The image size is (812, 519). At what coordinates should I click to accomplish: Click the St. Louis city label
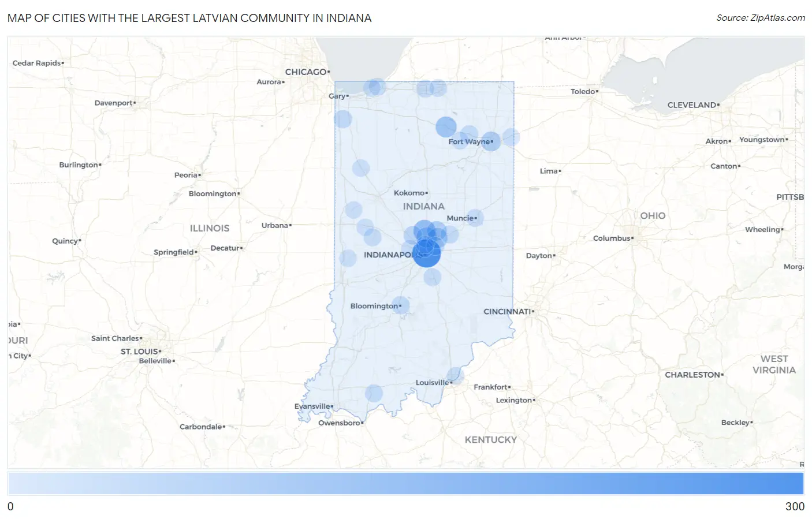(139, 352)
